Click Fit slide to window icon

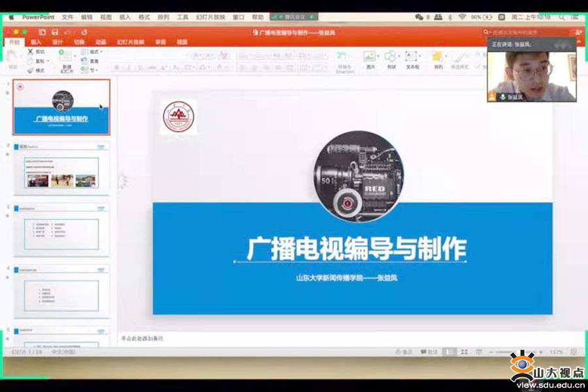tap(574, 352)
